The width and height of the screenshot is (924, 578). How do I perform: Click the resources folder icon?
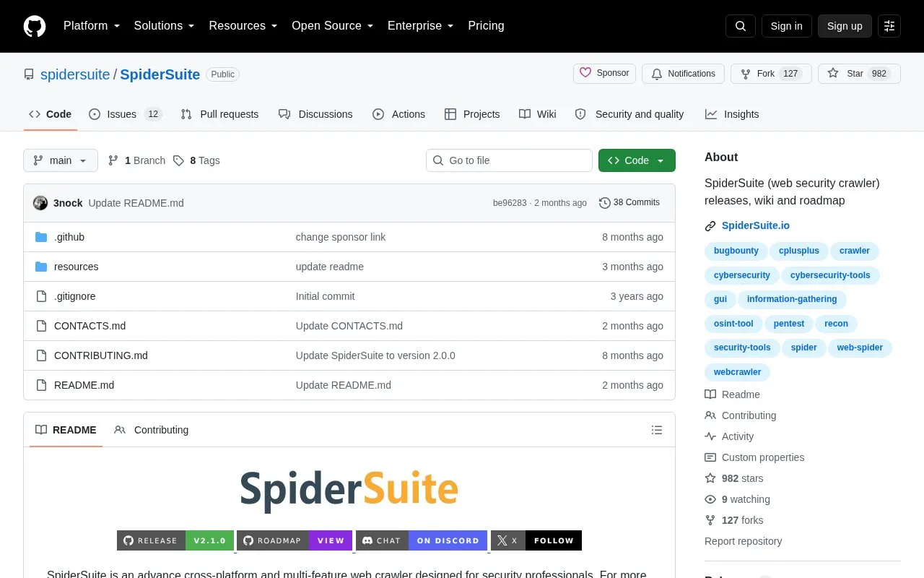pos(41,267)
